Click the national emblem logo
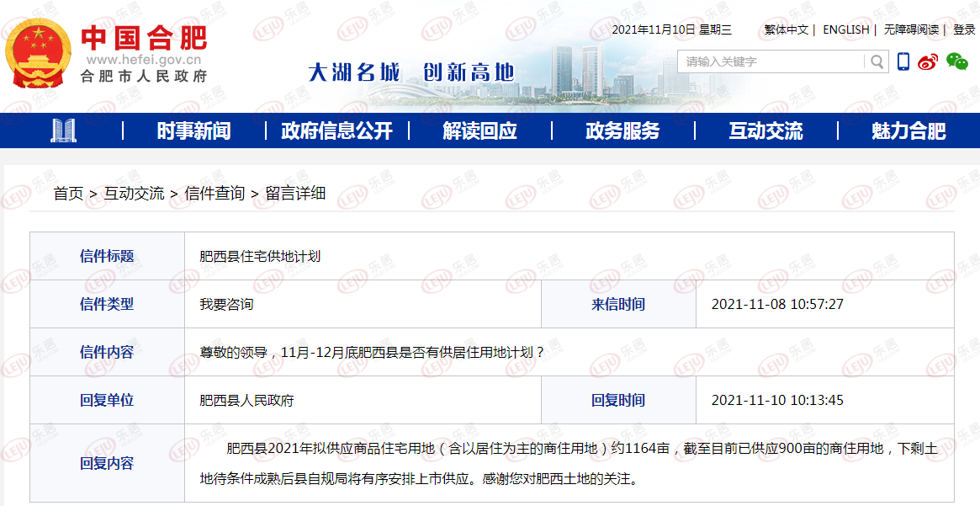 [x=38, y=53]
